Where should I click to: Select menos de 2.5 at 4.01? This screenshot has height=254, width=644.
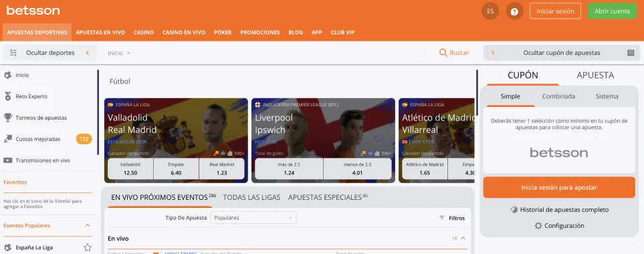coord(357,168)
